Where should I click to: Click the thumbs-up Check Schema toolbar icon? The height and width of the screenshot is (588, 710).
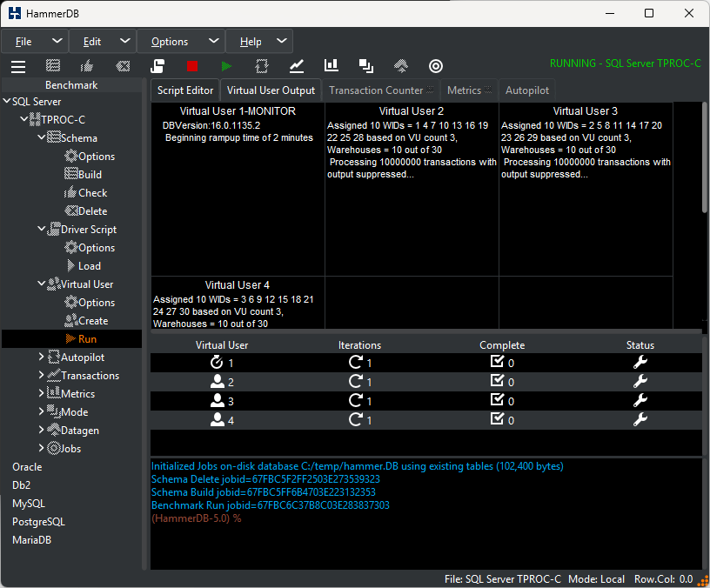(x=87, y=66)
